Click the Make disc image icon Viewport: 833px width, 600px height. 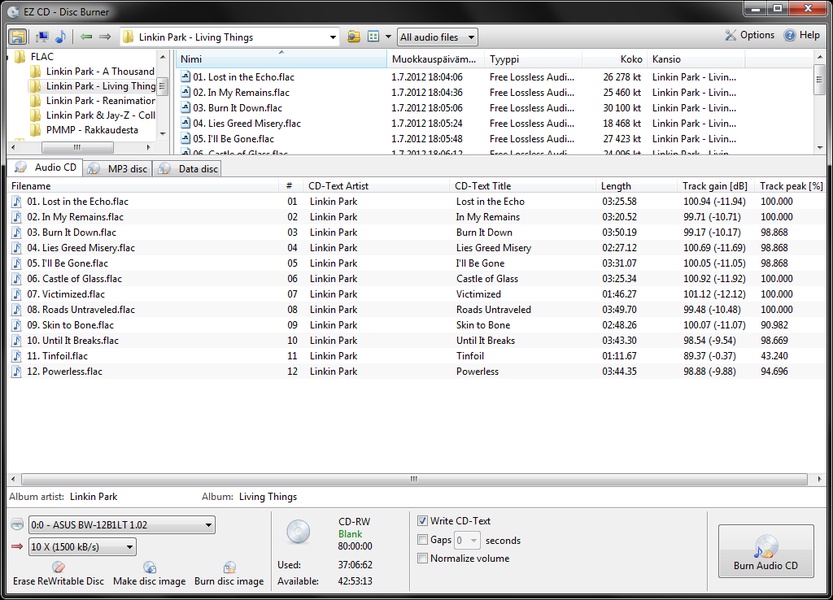[149, 567]
